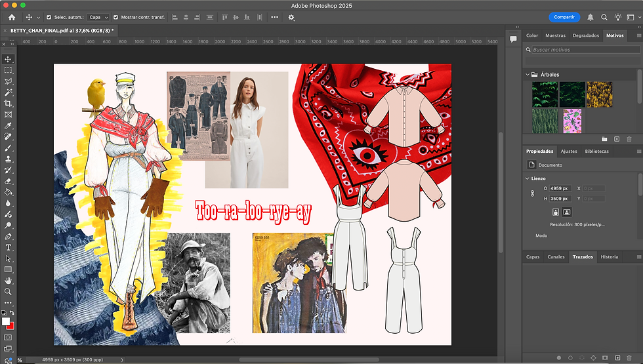Click the Compartir button
This screenshot has height=364, width=643.
pos(564,17)
